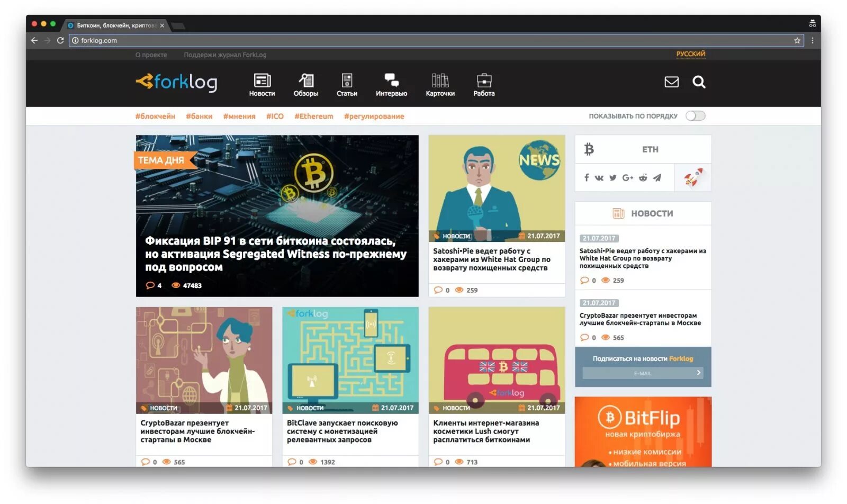Open the Карточки books icon
The height and width of the screenshot is (504, 847).
pos(440,80)
